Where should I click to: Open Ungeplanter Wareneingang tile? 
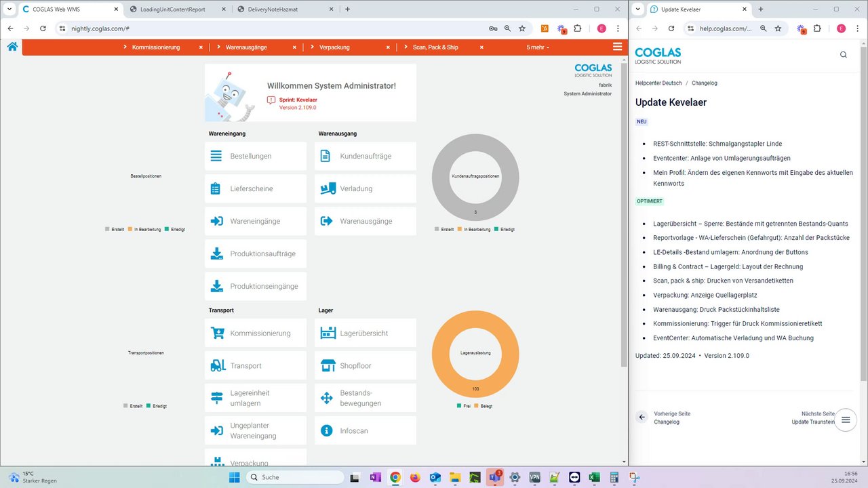coord(256,430)
